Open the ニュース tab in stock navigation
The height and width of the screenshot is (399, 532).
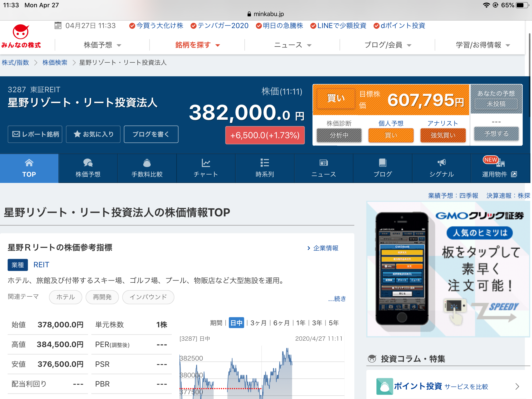click(324, 168)
